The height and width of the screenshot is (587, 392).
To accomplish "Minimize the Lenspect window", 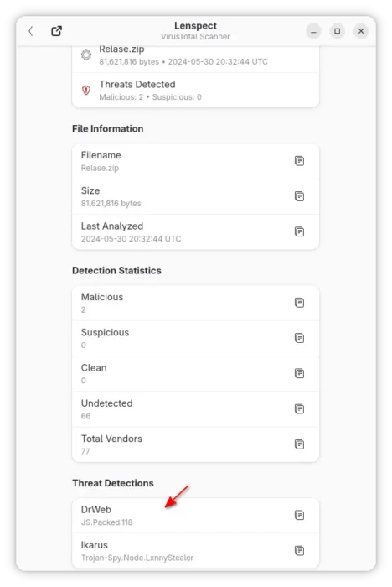I will 313,31.
